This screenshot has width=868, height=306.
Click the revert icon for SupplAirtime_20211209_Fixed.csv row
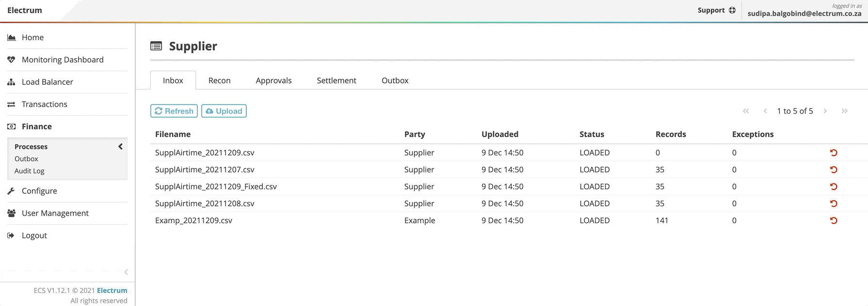point(834,186)
